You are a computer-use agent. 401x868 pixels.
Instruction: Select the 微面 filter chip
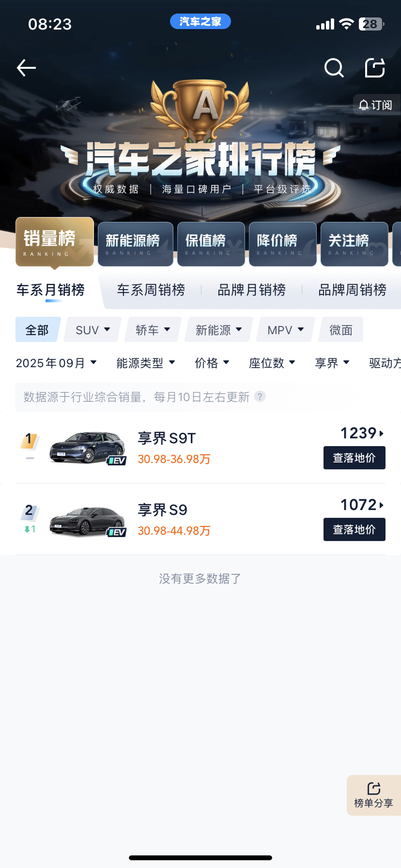click(341, 330)
